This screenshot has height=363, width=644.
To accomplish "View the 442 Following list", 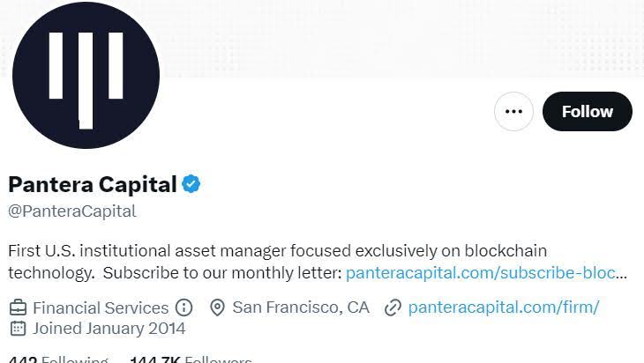I will pos(58,359).
